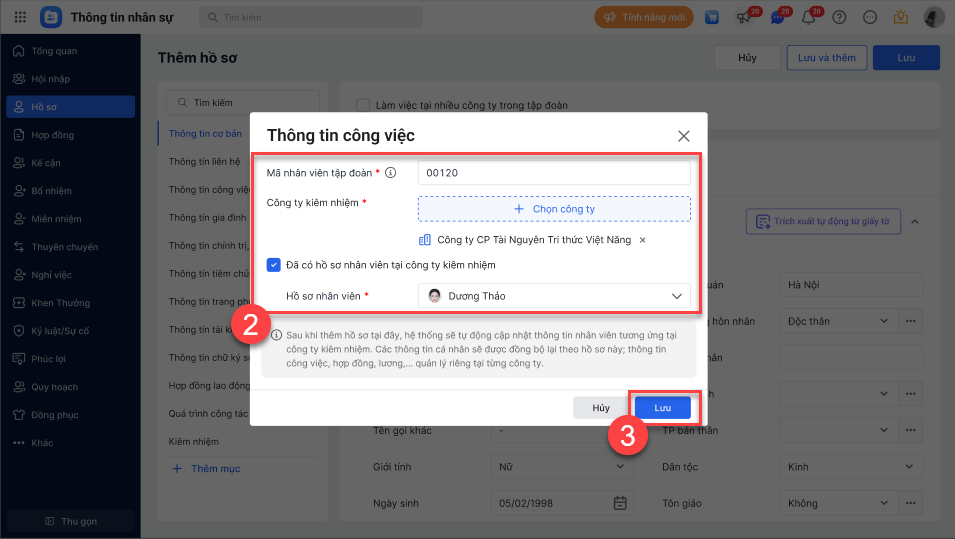Viewport: 955px width, 539px height.
Task: Open Thuyên chuyển in sidebar
Action: [x=71, y=247]
